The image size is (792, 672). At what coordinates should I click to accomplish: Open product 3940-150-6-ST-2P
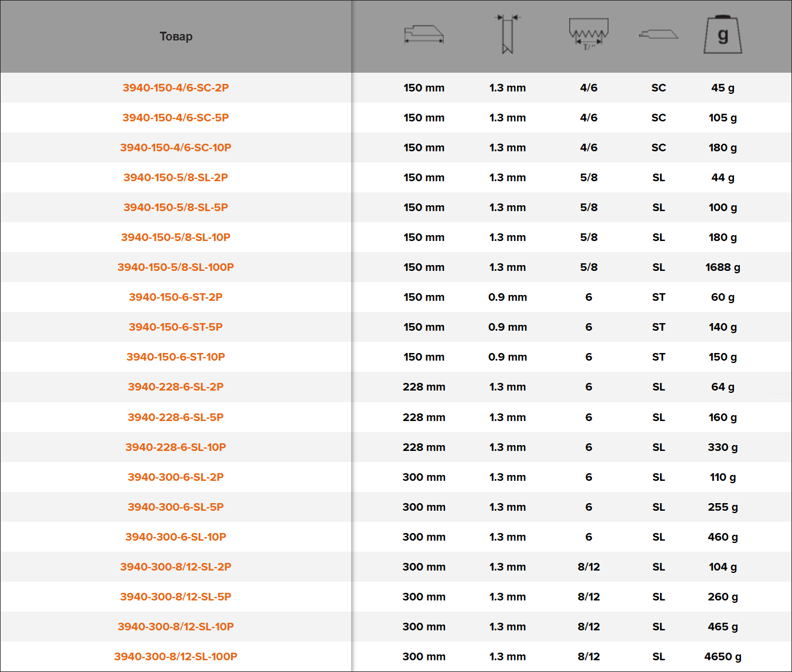coord(176,297)
